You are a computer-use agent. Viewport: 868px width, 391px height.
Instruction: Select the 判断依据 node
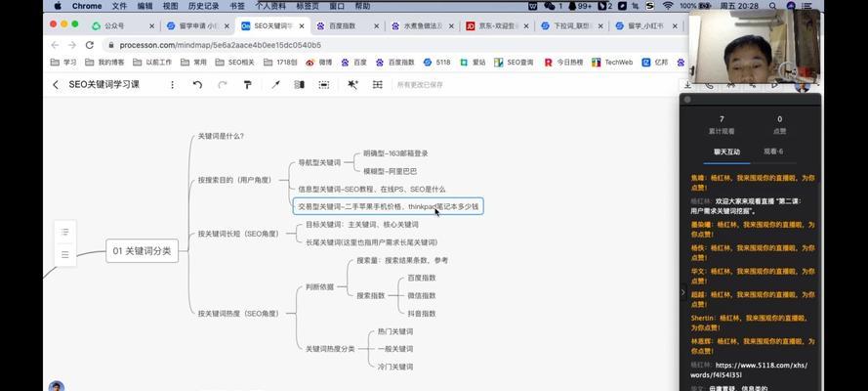click(320, 286)
